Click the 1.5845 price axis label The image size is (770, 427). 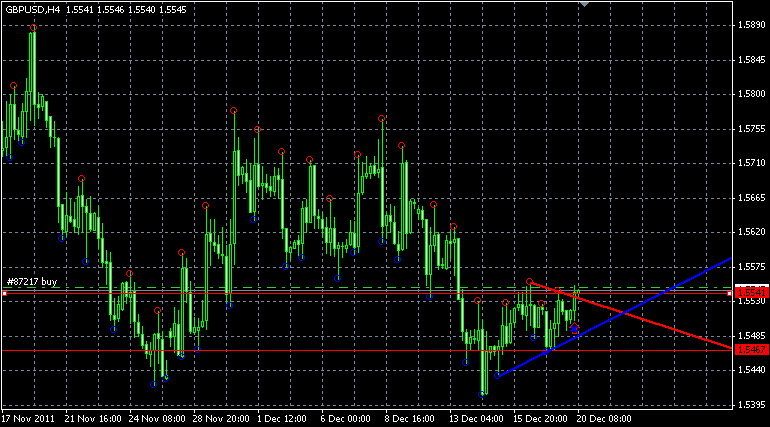click(x=751, y=60)
